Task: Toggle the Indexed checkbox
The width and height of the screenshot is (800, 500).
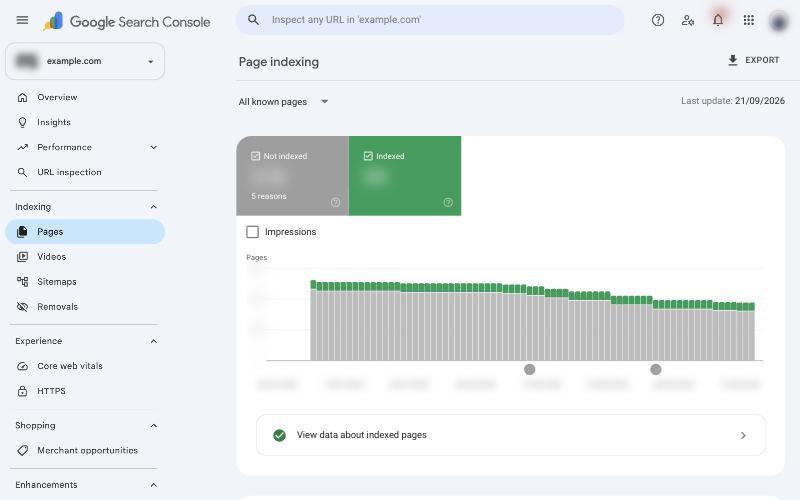Action: point(368,156)
